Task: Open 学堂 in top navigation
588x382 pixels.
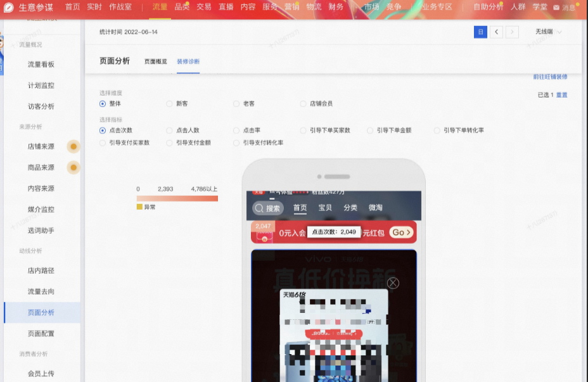Action: point(540,7)
